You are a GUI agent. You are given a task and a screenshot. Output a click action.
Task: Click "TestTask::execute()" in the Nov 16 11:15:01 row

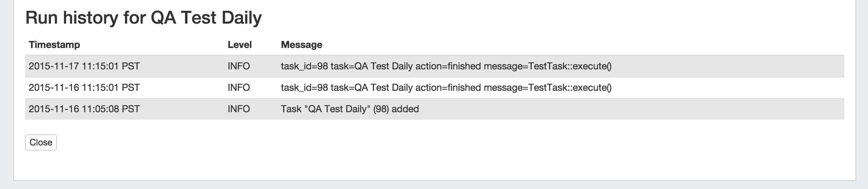pyautogui.click(x=570, y=88)
